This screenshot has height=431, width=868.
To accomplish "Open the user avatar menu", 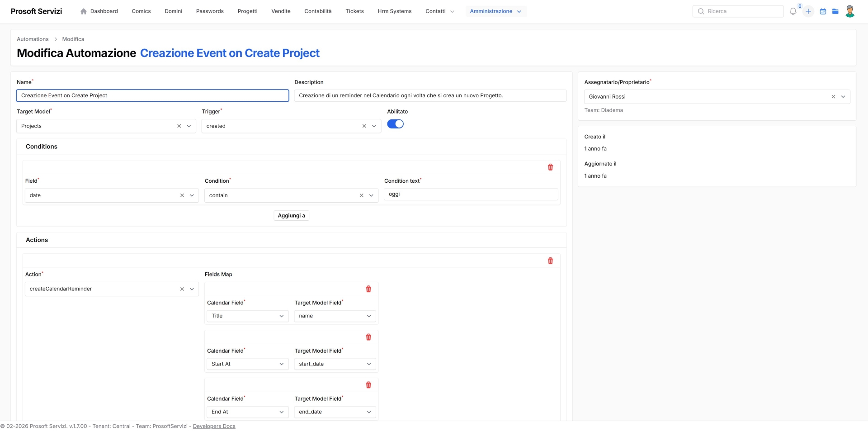I will click(x=850, y=11).
